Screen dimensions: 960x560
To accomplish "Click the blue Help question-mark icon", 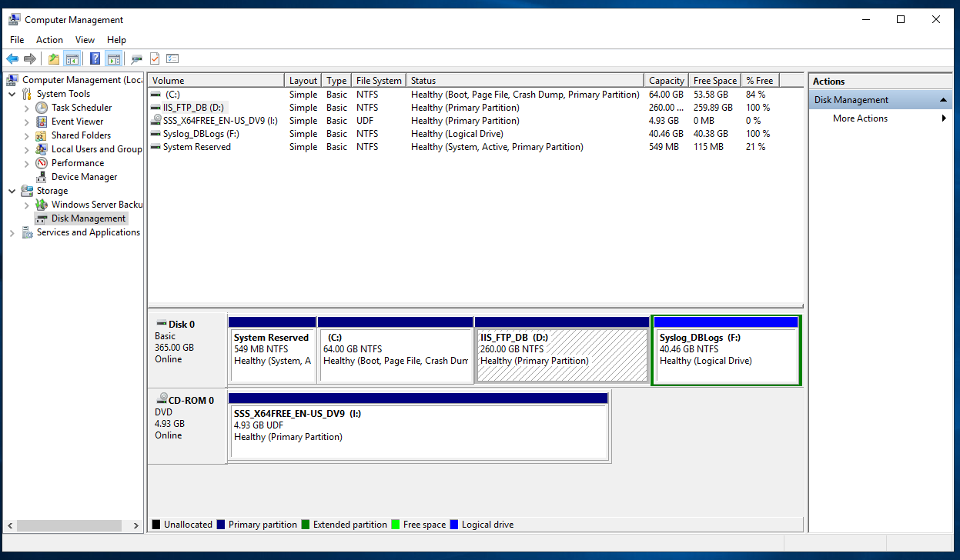I will coord(95,58).
